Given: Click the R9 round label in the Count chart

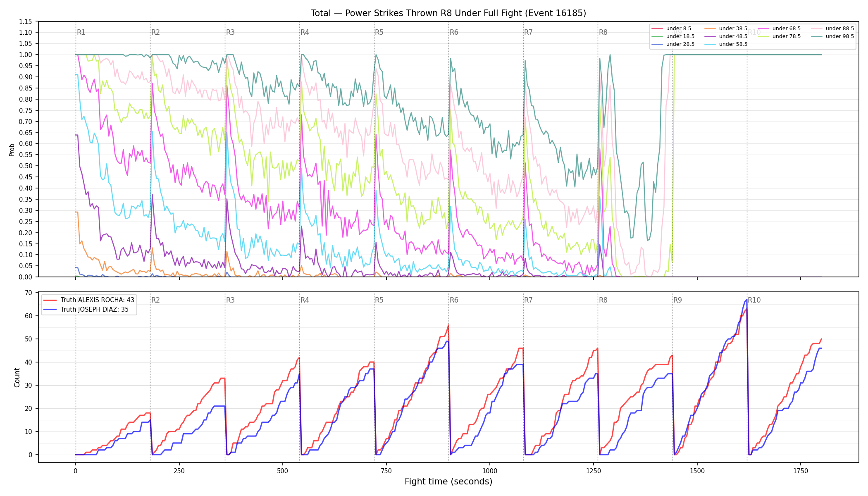Looking at the screenshot, I should point(677,300).
